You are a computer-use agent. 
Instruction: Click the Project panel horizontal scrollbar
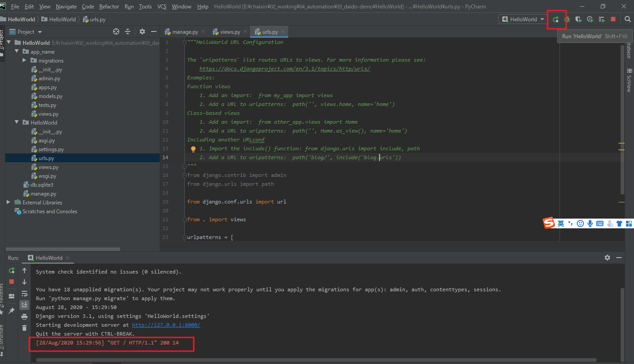(63, 249)
